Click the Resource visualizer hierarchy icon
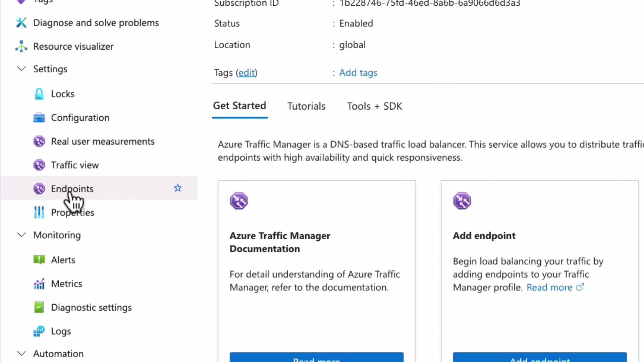Image resolution: width=644 pixels, height=362 pixels. (x=21, y=46)
